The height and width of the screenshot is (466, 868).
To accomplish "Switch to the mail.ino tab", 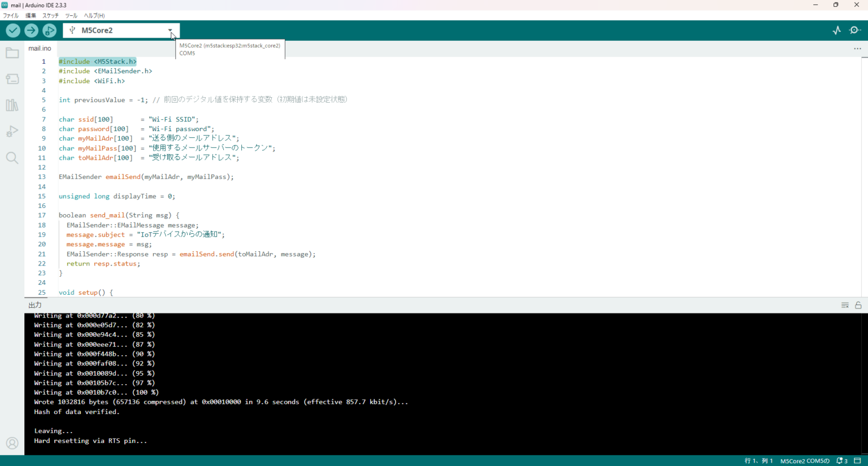I will click(x=40, y=49).
